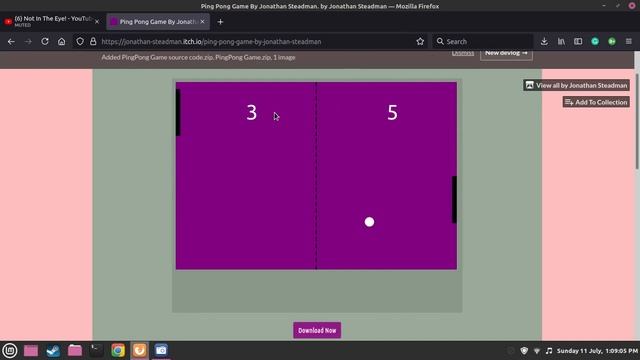
Task: Launch Steam from the taskbar
Action: pos(53,350)
